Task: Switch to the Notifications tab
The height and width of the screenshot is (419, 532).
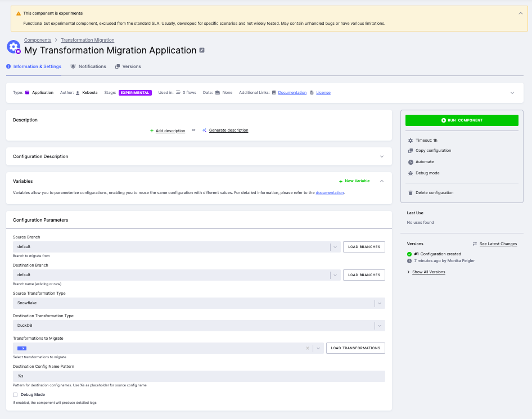Action: (x=88, y=66)
